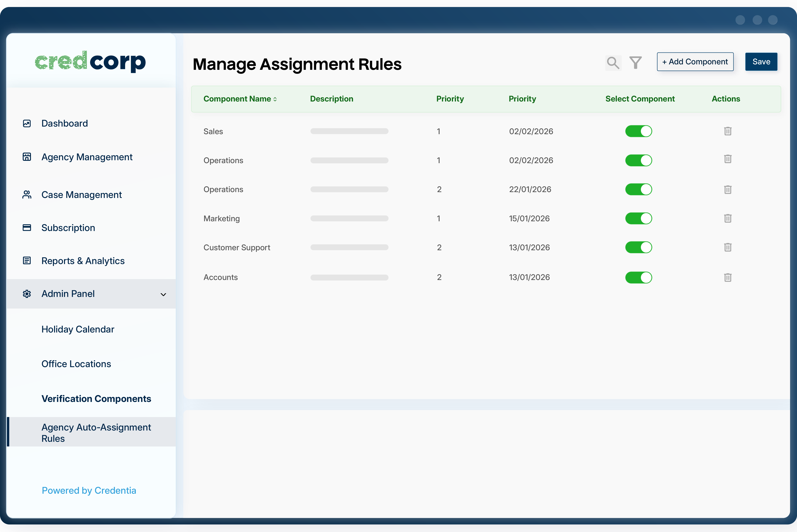Open the search icon near Manage Assignment Rules
797x532 pixels.
click(613, 62)
